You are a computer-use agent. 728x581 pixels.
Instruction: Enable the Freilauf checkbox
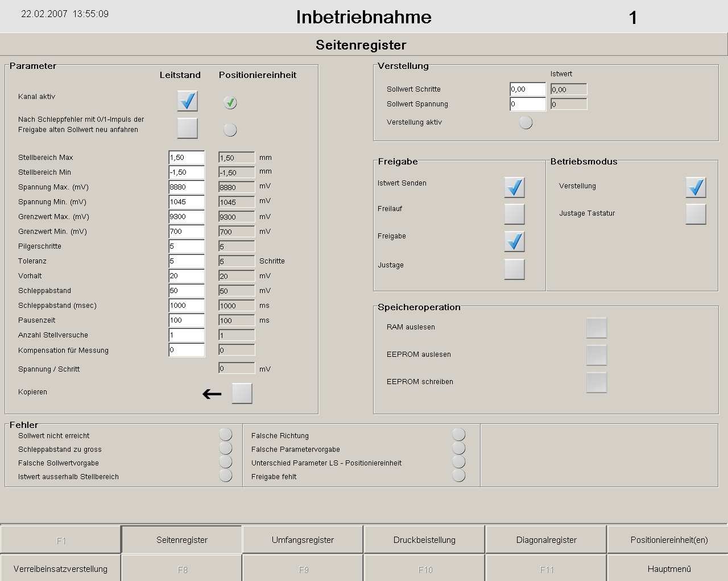coord(514,214)
